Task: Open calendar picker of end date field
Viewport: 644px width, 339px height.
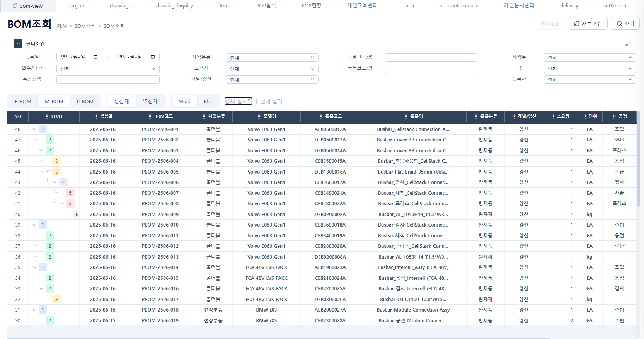Action: [153, 57]
